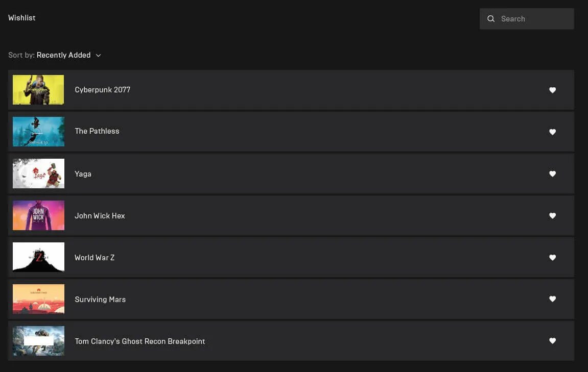Click the Wishlist page heading
Image resolution: width=588 pixels, height=372 pixels.
tap(22, 18)
